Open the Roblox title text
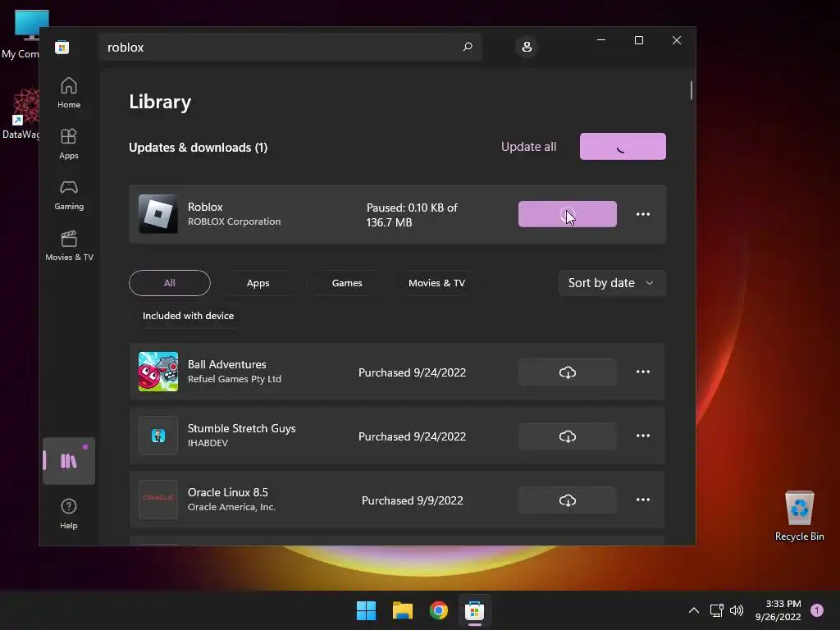 pyautogui.click(x=205, y=207)
